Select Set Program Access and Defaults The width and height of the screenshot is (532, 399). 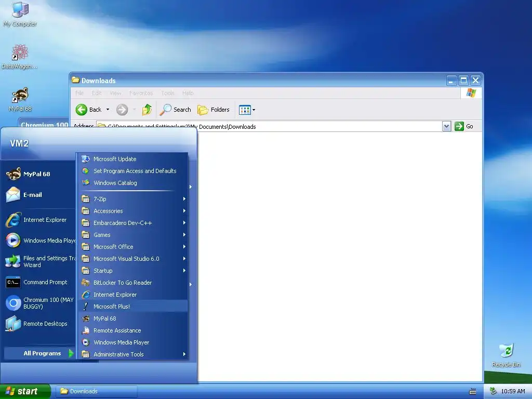(133, 170)
